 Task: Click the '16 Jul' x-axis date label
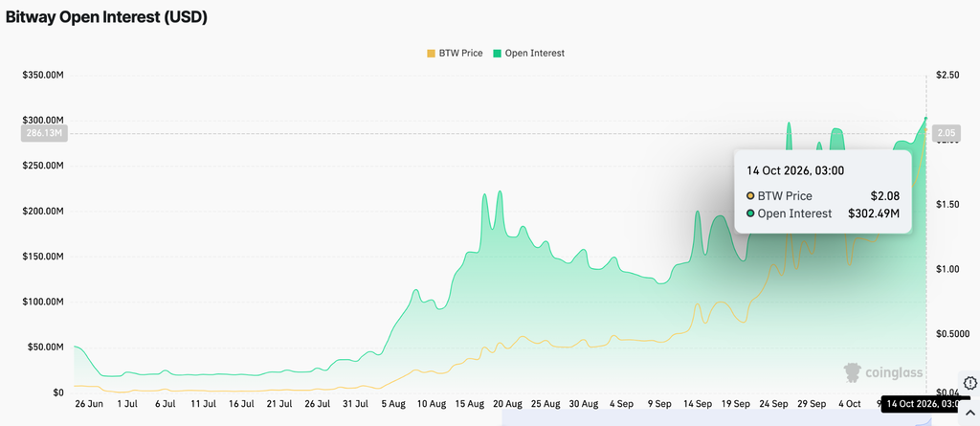pos(241,404)
